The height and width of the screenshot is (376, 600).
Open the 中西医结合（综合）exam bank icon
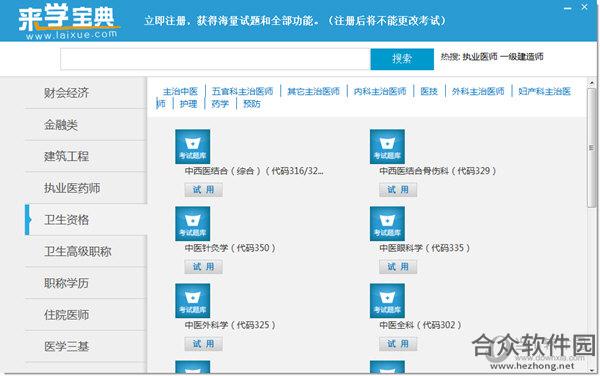pos(192,146)
